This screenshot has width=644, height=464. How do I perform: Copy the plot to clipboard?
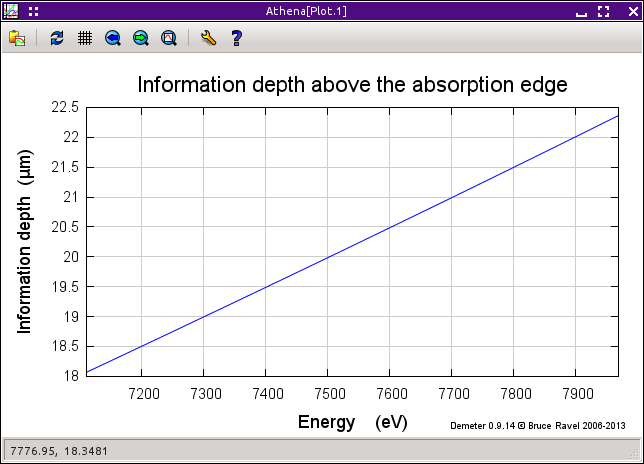tap(17, 38)
